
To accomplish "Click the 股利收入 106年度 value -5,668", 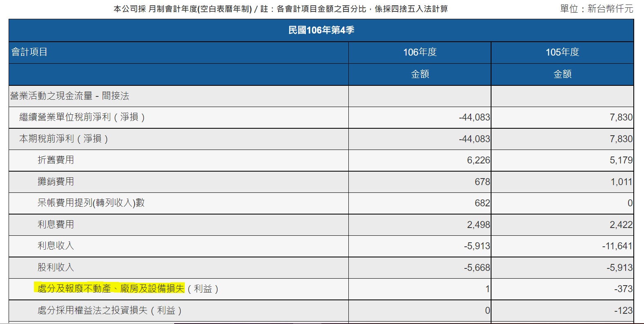I will coord(477,268).
